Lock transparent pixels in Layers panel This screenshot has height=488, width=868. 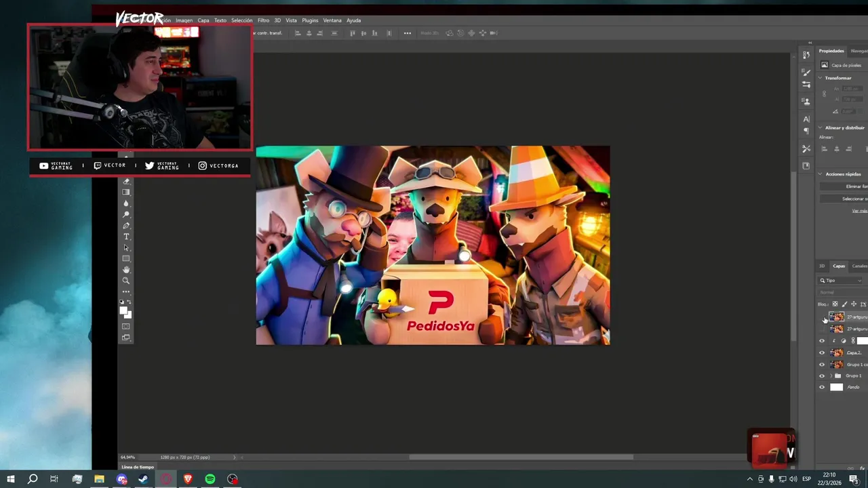pos(835,304)
